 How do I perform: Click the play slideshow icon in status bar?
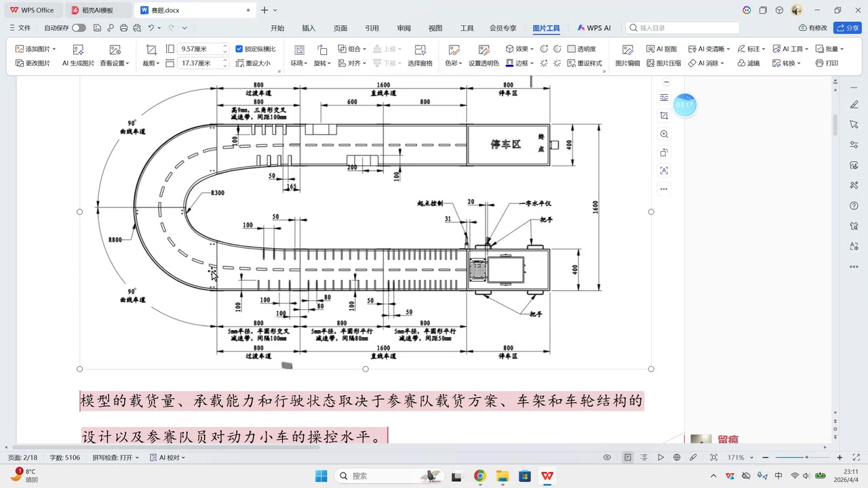coord(660,457)
